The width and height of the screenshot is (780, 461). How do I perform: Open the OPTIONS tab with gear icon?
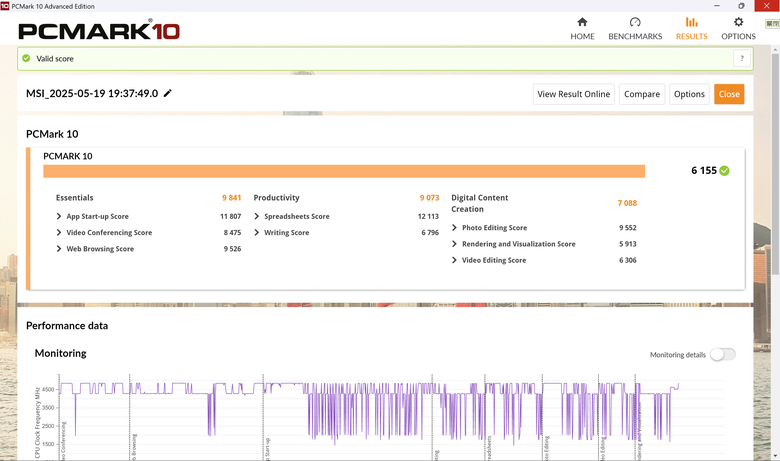click(x=738, y=29)
